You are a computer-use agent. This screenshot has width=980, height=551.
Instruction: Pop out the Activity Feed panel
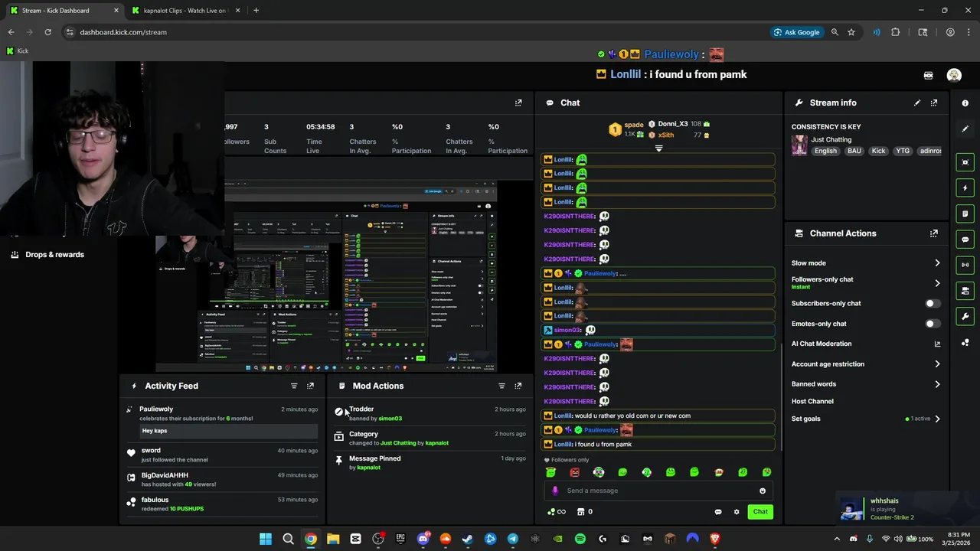pos(310,386)
